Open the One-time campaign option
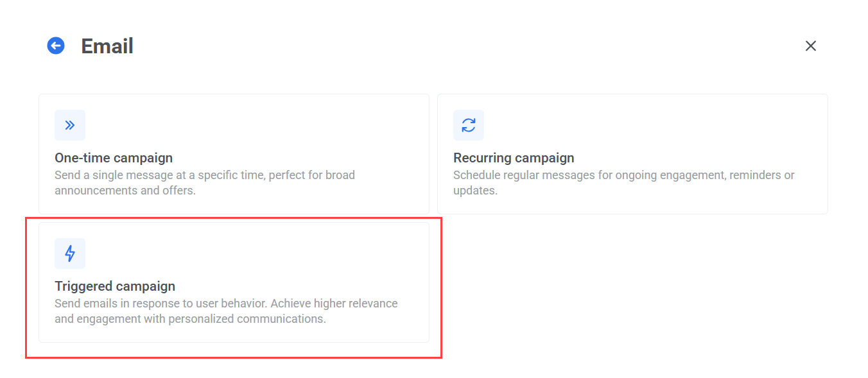The height and width of the screenshot is (378, 868). click(x=234, y=154)
